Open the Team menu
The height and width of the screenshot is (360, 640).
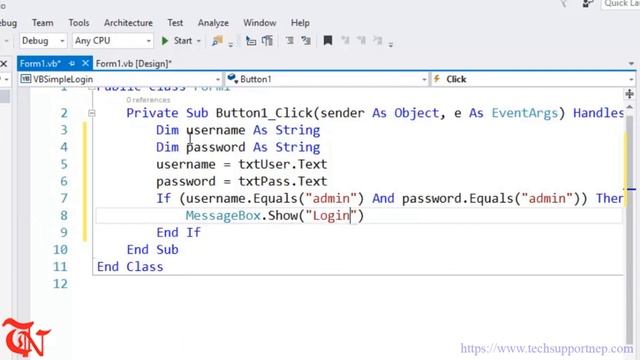pyautogui.click(x=42, y=23)
